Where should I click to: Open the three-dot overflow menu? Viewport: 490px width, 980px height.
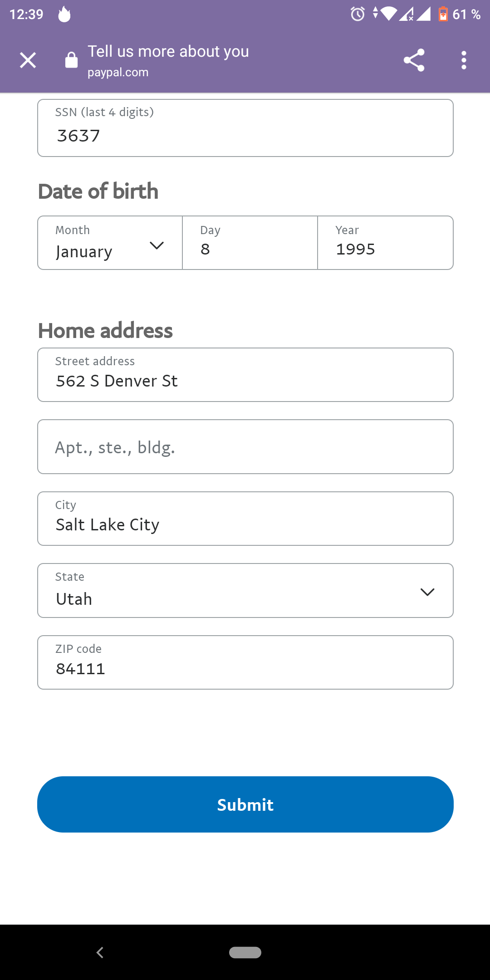(x=464, y=60)
